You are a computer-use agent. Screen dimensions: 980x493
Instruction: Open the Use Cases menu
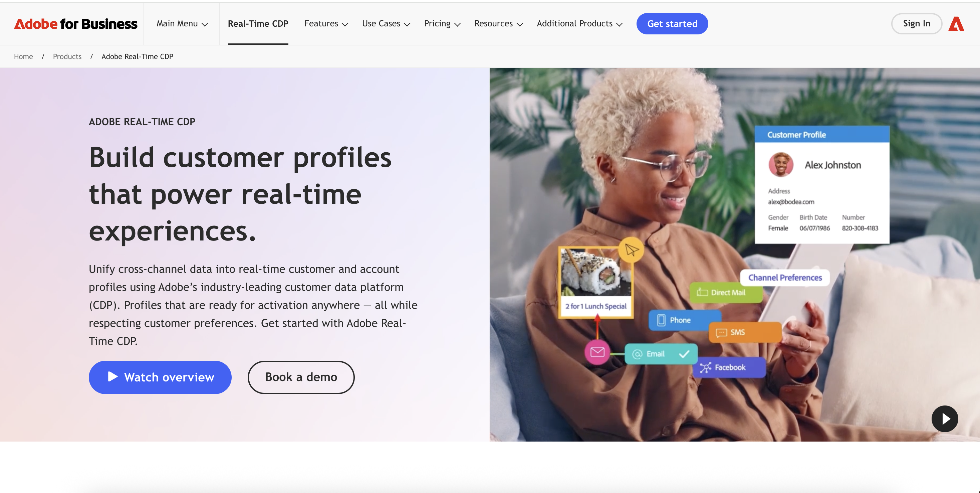(386, 24)
